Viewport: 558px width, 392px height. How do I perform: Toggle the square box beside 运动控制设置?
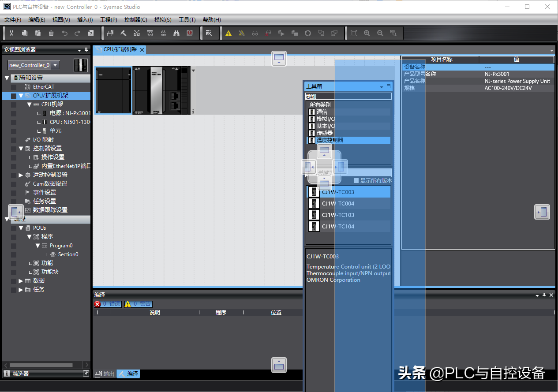point(14,175)
